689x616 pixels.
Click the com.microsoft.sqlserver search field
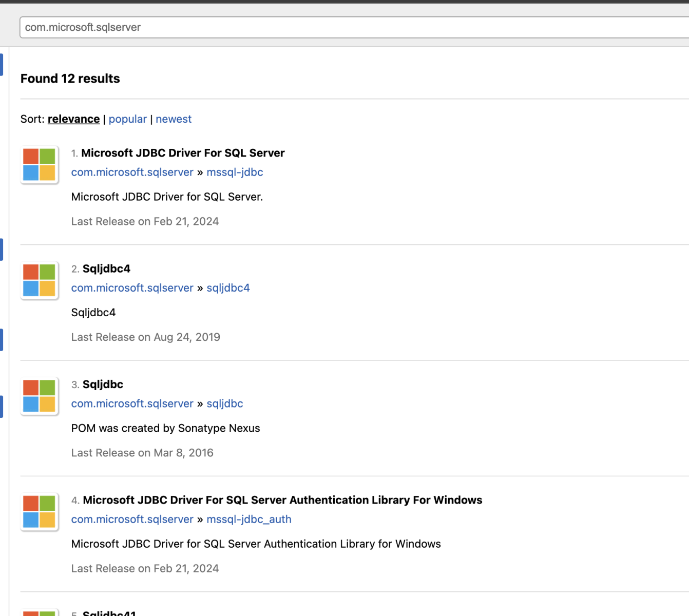354,27
